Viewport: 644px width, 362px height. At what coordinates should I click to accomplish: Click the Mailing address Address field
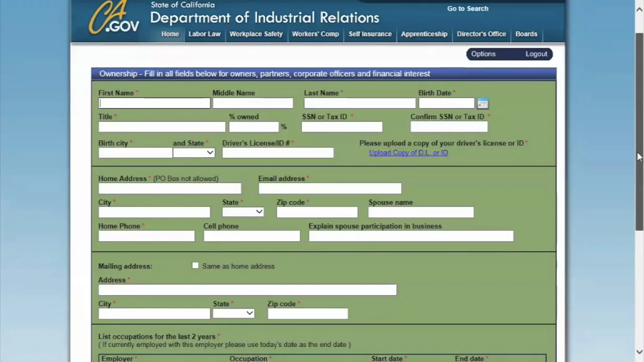248,290
